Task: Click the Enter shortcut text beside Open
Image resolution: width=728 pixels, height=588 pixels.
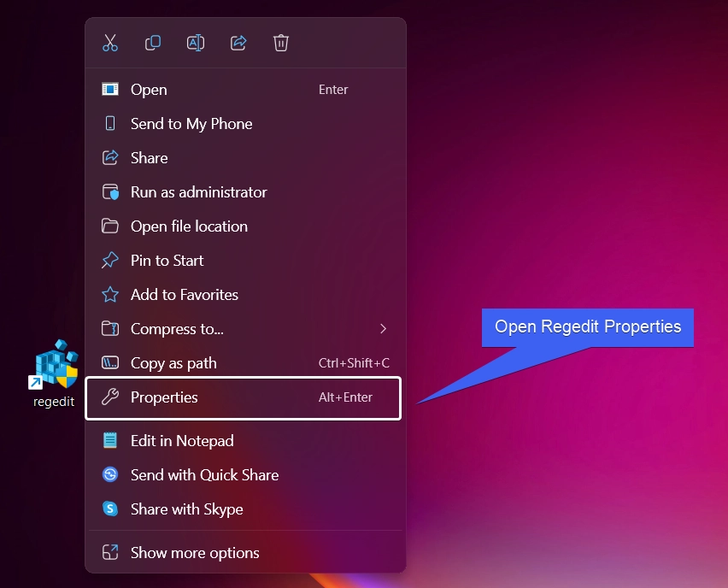Action: pyautogui.click(x=333, y=90)
